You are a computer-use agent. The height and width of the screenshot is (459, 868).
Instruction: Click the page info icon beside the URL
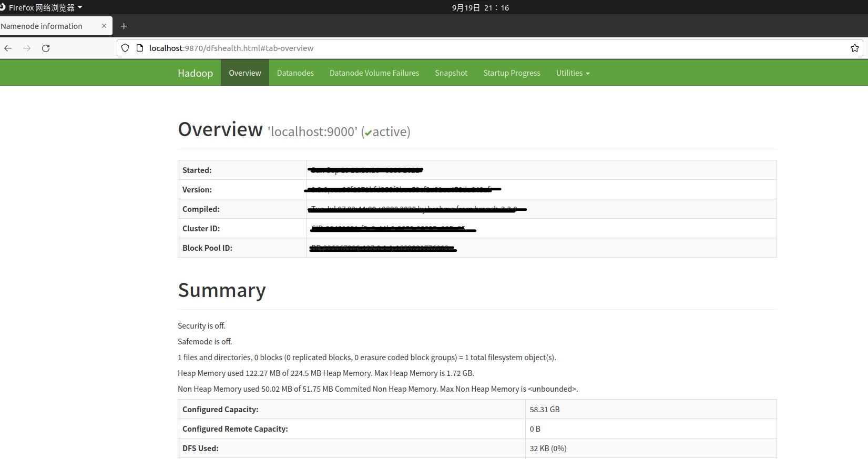tap(139, 48)
